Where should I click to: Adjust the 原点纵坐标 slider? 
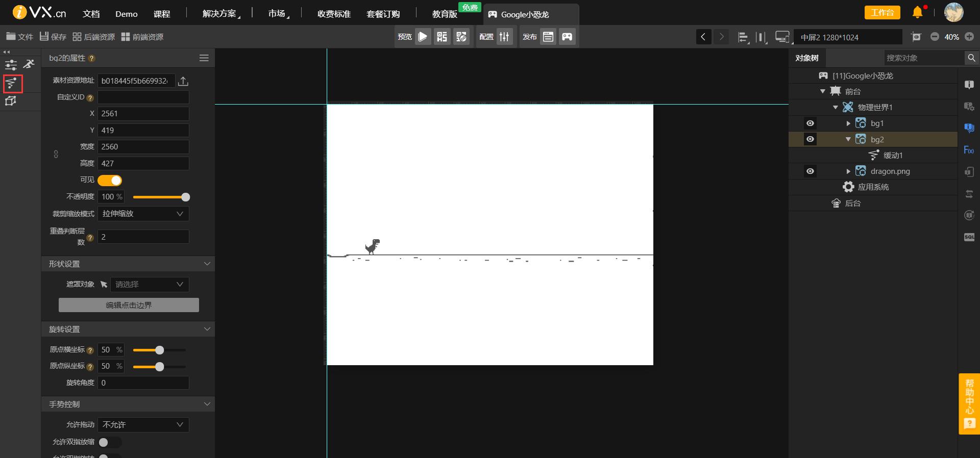tap(159, 367)
